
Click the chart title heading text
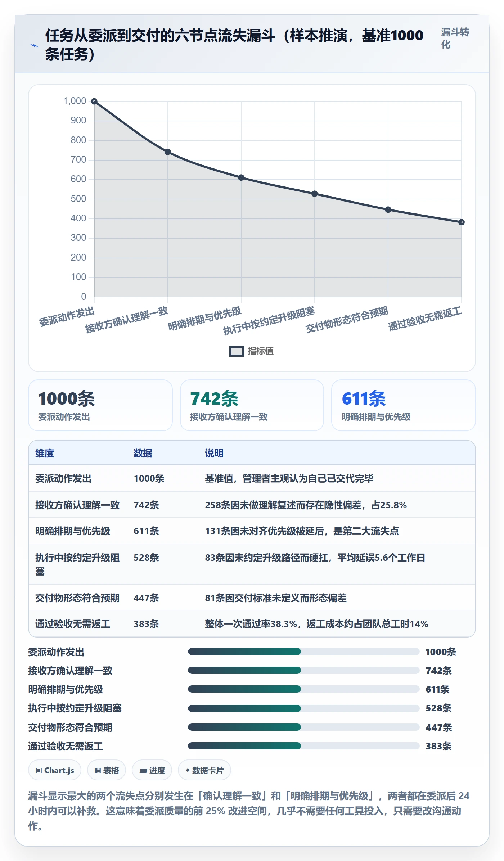coord(234,45)
